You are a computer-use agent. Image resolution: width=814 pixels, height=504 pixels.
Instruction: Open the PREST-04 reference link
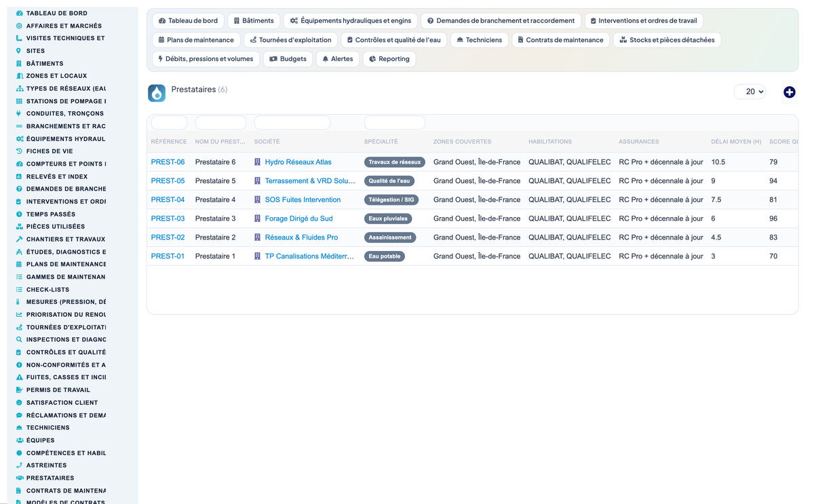(x=168, y=200)
